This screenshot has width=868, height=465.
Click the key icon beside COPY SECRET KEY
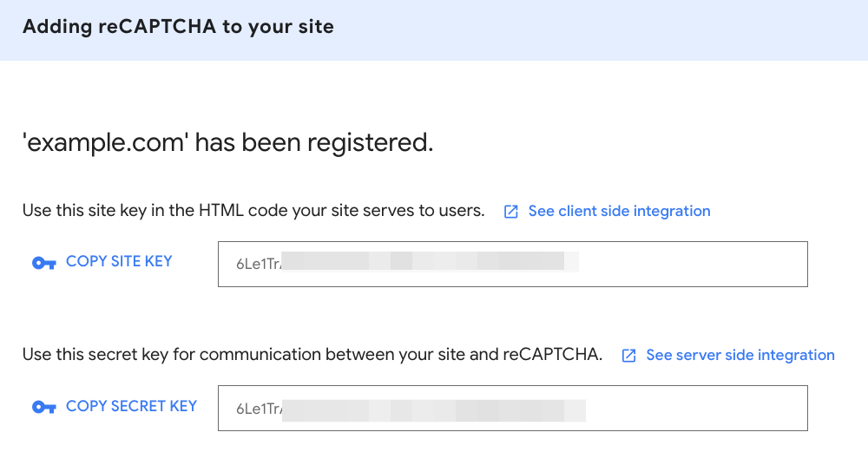click(43, 407)
